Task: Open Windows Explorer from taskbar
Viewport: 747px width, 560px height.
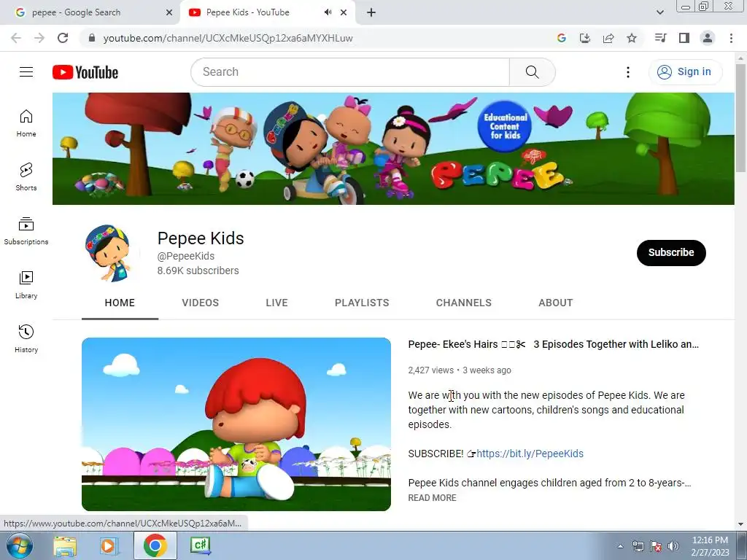Action: coord(65,545)
